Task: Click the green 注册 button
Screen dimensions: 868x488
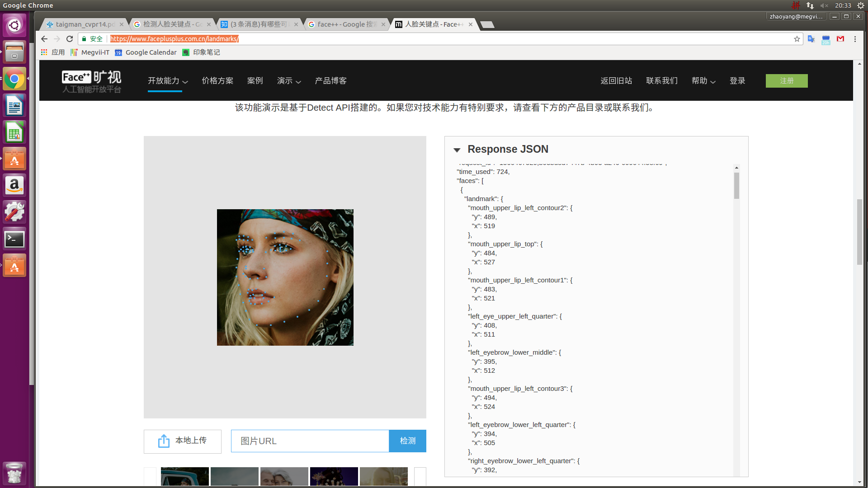Action: pyautogui.click(x=787, y=81)
